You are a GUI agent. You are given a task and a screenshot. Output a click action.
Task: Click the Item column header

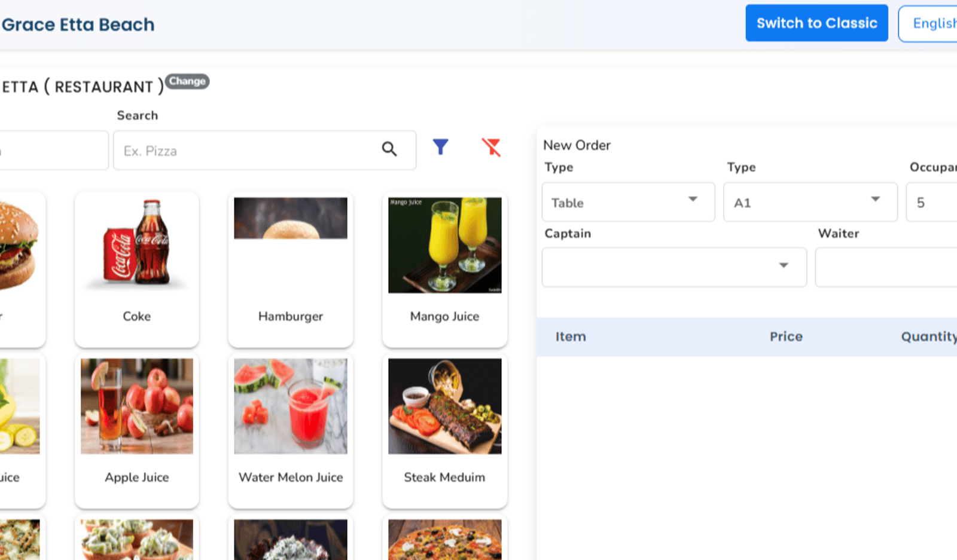[571, 336]
